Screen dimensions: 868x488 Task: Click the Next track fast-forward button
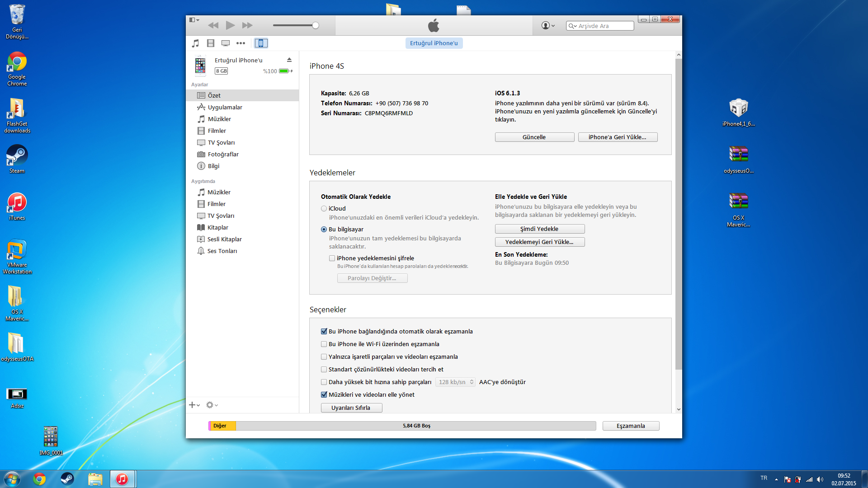pos(247,25)
